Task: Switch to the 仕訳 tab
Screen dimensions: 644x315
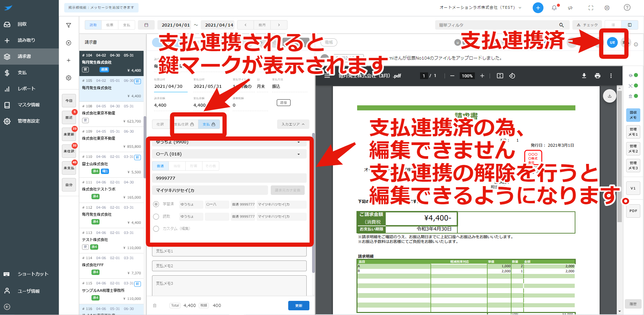Action: point(160,124)
